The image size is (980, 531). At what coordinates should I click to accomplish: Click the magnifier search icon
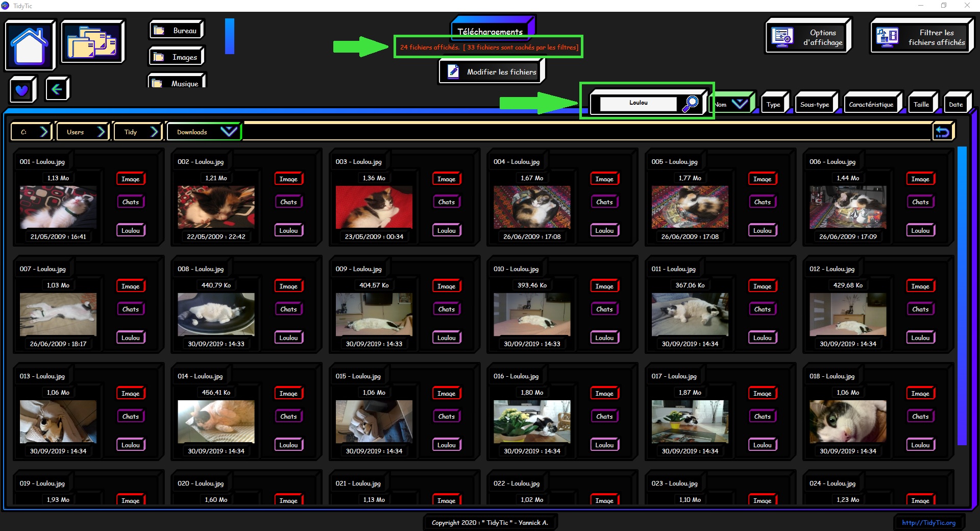pos(690,104)
